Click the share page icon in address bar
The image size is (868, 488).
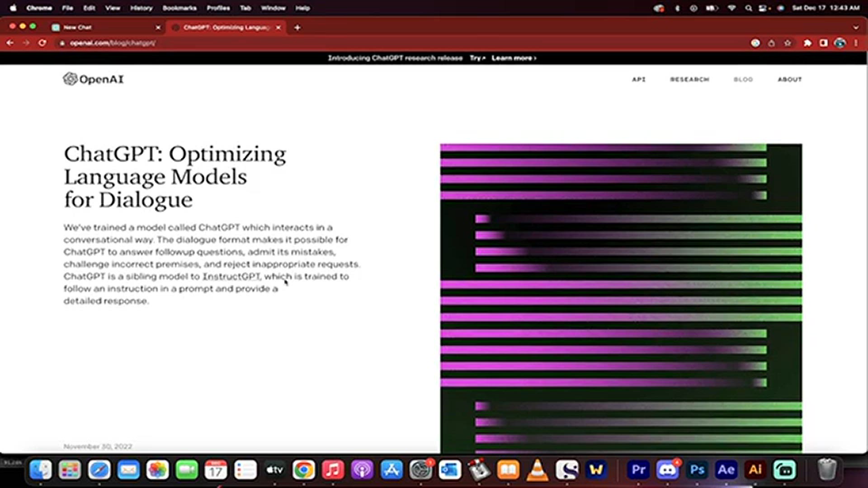click(771, 43)
